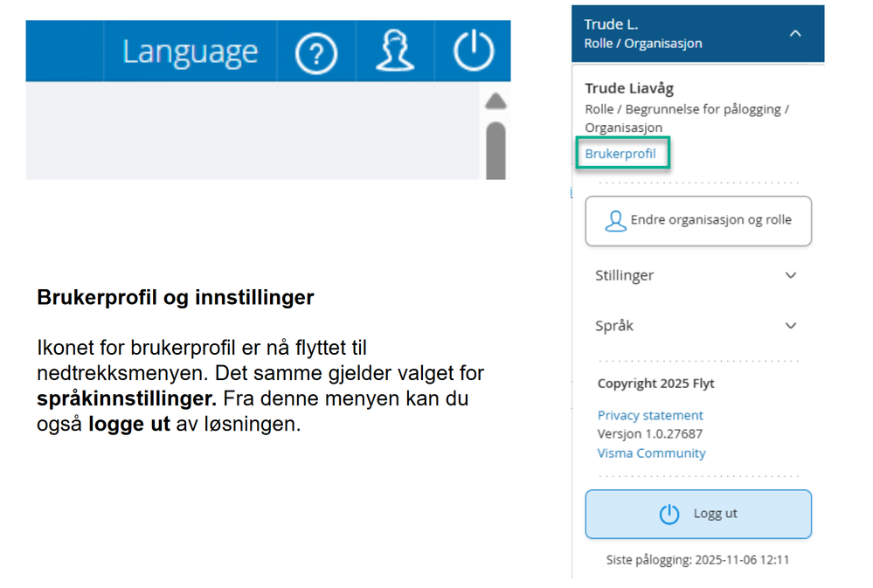The image size is (873, 588).
Task: Visit the Visma Community link
Action: [x=651, y=453]
